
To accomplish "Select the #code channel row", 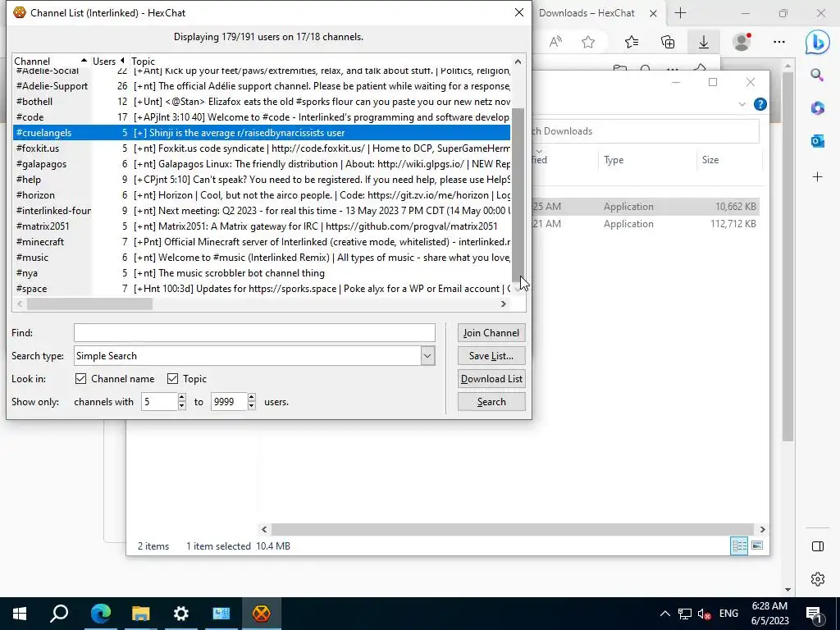I will point(262,116).
